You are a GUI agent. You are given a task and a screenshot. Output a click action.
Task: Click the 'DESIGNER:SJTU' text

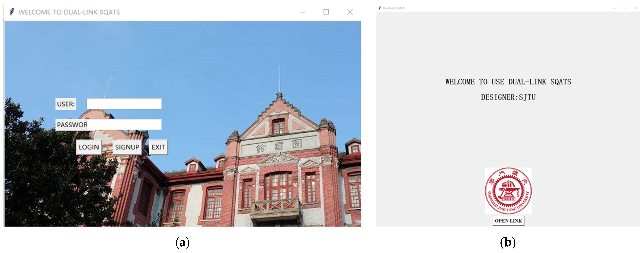pos(508,97)
